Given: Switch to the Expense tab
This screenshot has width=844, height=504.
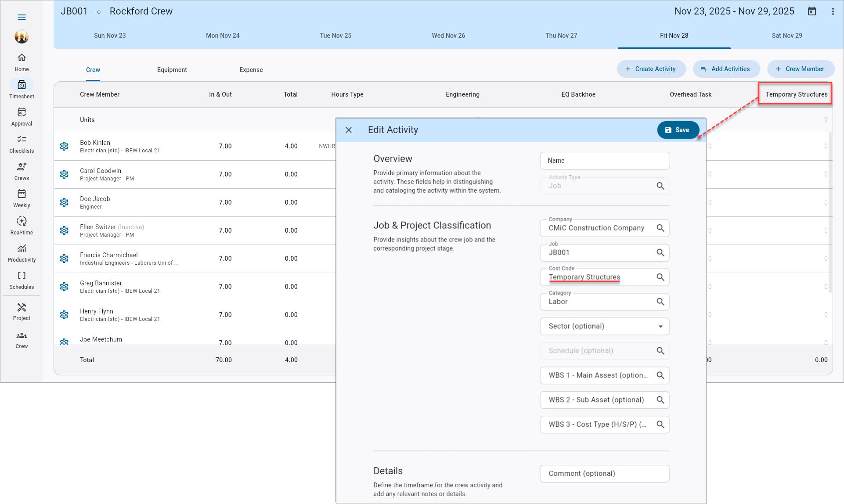Looking at the screenshot, I should [x=251, y=70].
